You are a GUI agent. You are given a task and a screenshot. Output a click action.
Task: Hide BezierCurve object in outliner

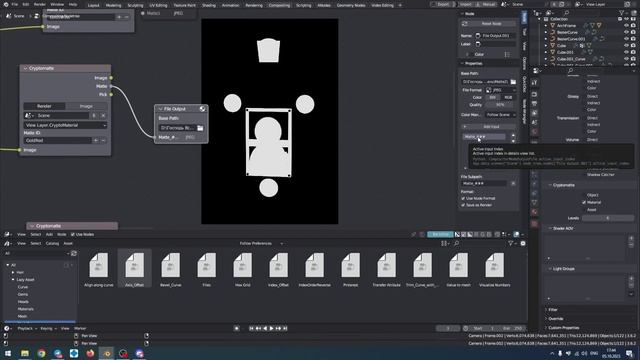pos(627,32)
